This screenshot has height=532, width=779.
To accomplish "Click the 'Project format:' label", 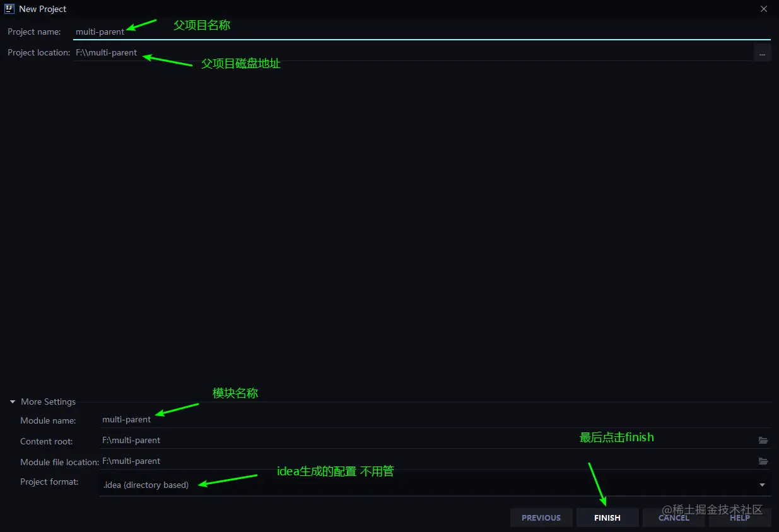I will [49, 482].
